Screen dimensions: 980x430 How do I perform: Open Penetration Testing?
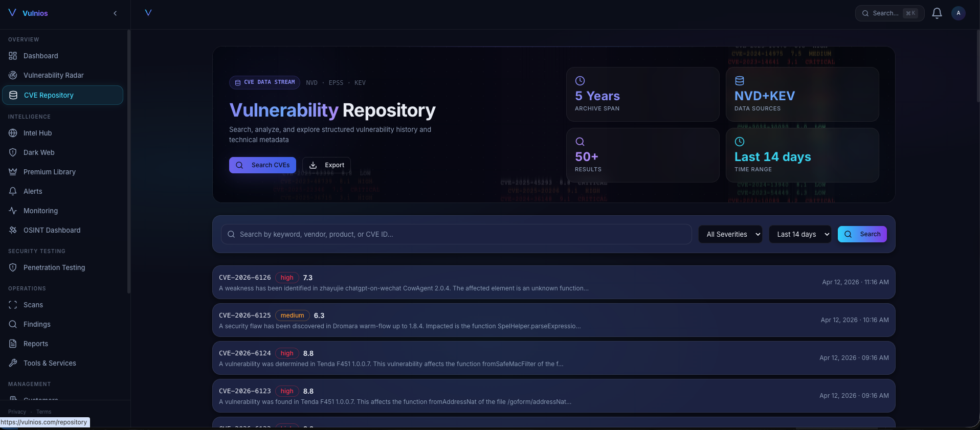click(62, 267)
